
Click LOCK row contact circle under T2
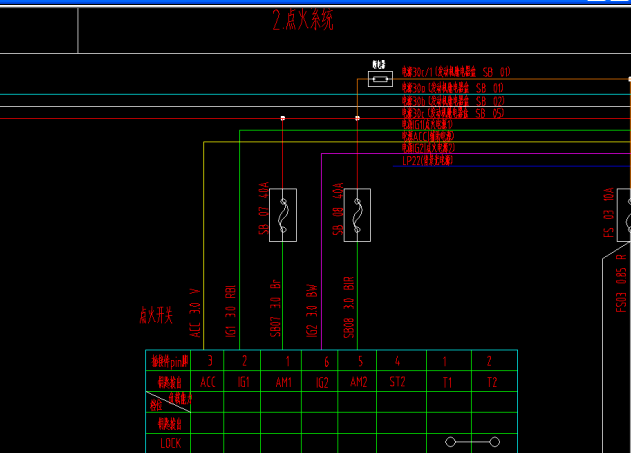495,442
